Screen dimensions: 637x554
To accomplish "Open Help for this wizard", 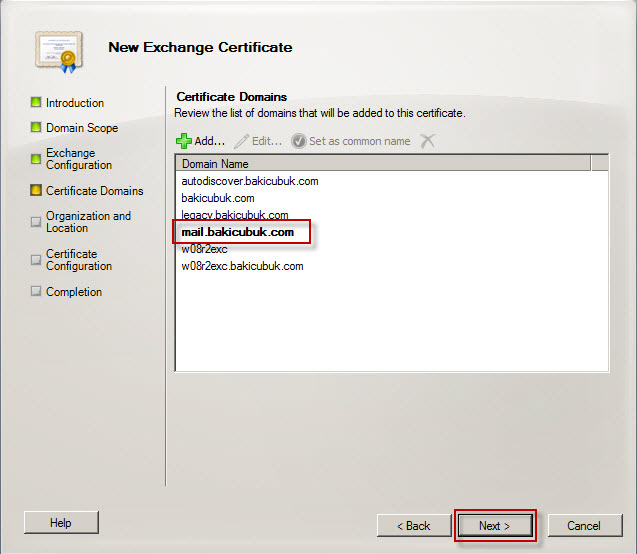I will click(61, 523).
